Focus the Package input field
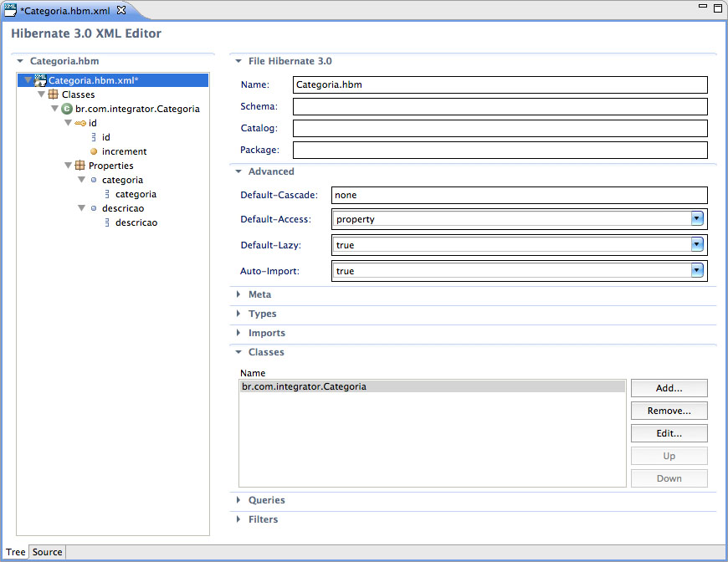Viewport: 728px width, 562px height. (500, 150)
